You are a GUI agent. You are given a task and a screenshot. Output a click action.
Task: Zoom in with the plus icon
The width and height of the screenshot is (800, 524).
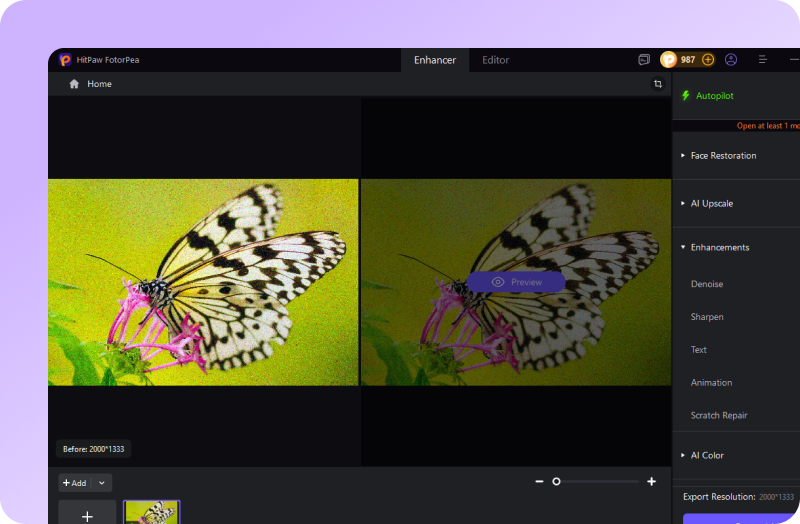coord(652,481)
